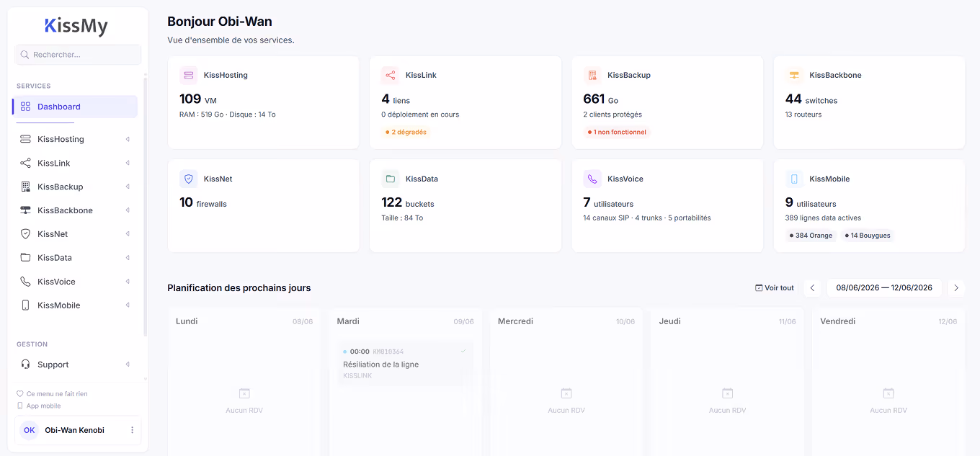Open the 08/06/2026 — 12/06/2026 date range picker

(884, 287)
